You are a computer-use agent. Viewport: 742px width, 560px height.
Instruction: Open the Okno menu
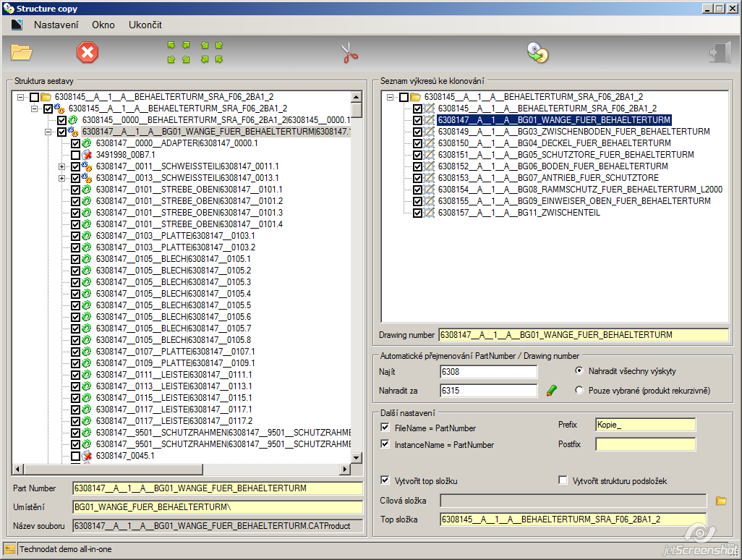103,25
